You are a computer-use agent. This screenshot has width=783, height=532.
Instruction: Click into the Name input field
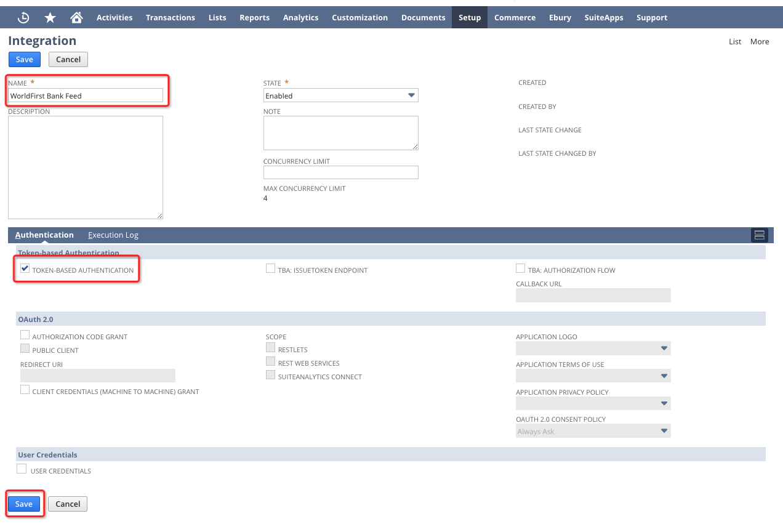click(x=86, y=95)
